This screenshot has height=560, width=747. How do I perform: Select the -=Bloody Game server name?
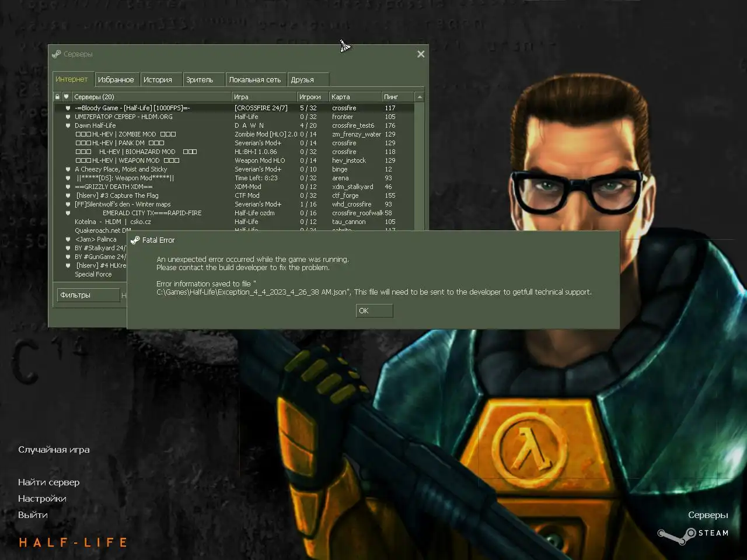tap(132, 108)
